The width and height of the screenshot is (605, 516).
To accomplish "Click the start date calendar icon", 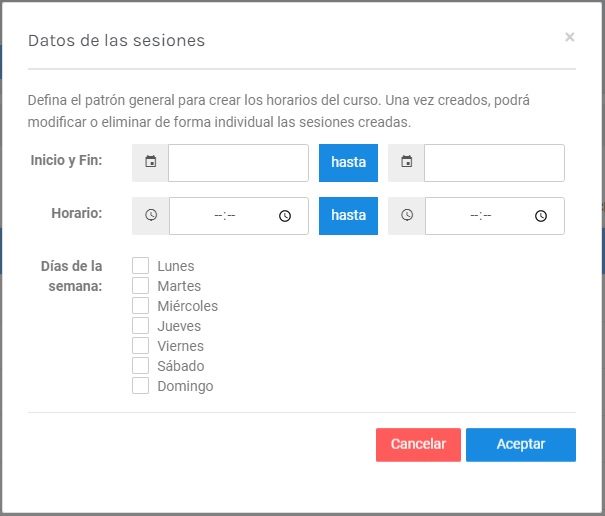I will pyautogui.click(x=150, y=161).
